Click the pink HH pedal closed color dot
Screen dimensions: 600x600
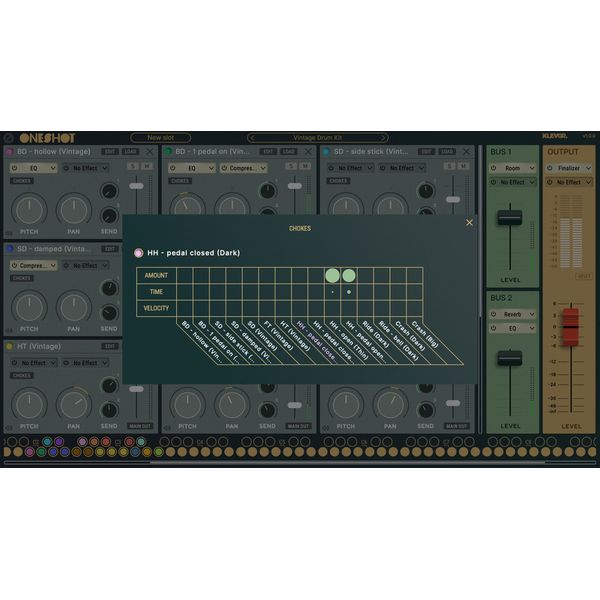138,253
